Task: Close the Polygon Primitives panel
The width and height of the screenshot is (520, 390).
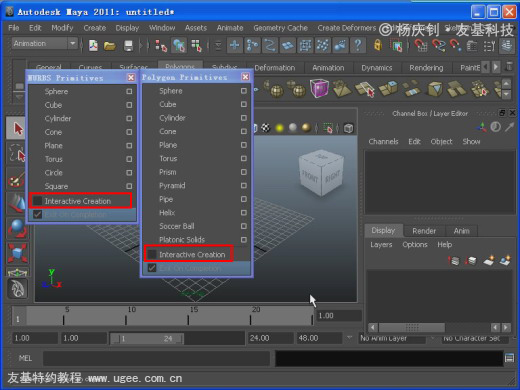Action: point(245,77)
